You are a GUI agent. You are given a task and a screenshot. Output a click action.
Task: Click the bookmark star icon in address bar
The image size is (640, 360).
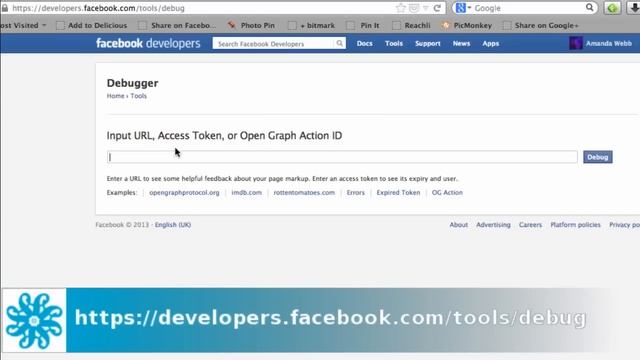click(x=401, y=8)
